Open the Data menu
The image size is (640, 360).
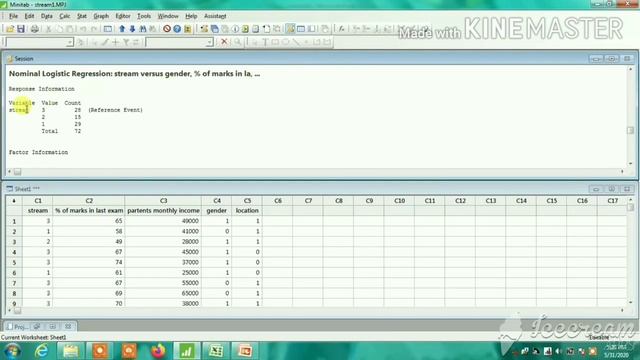pyautogui.click(x=47, y=16)
